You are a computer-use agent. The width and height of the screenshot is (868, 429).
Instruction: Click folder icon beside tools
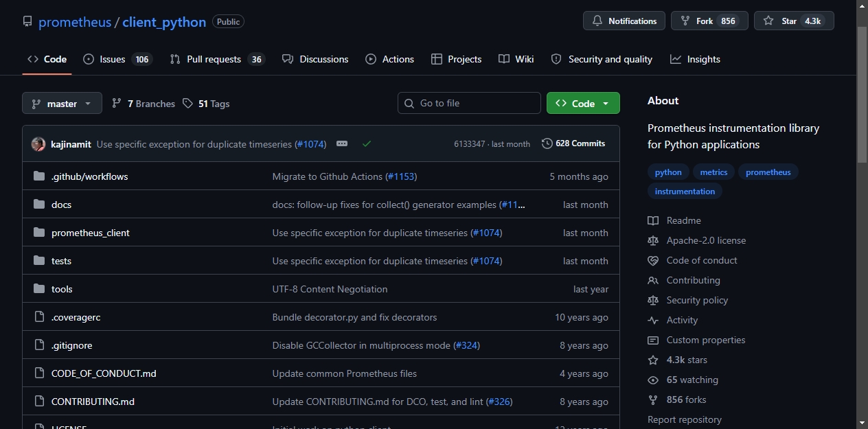pyautogui.click(x=39, y=289)
